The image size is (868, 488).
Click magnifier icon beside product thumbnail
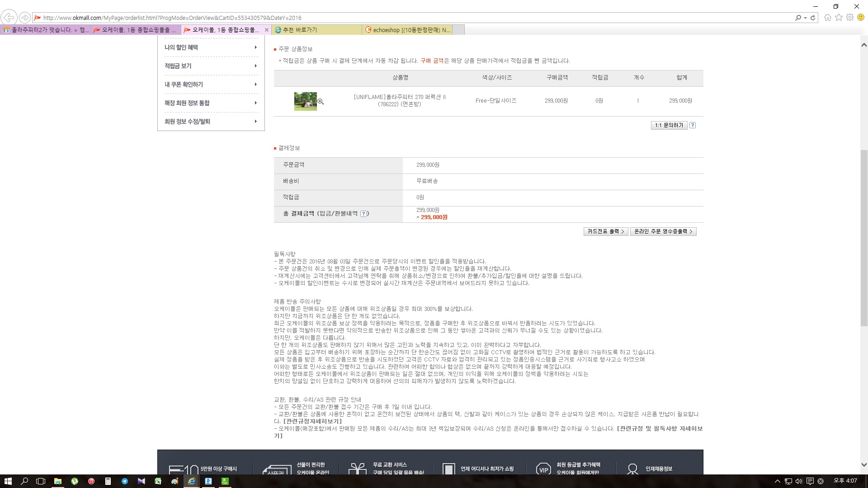pyautogui.click(x=321, y=102)
